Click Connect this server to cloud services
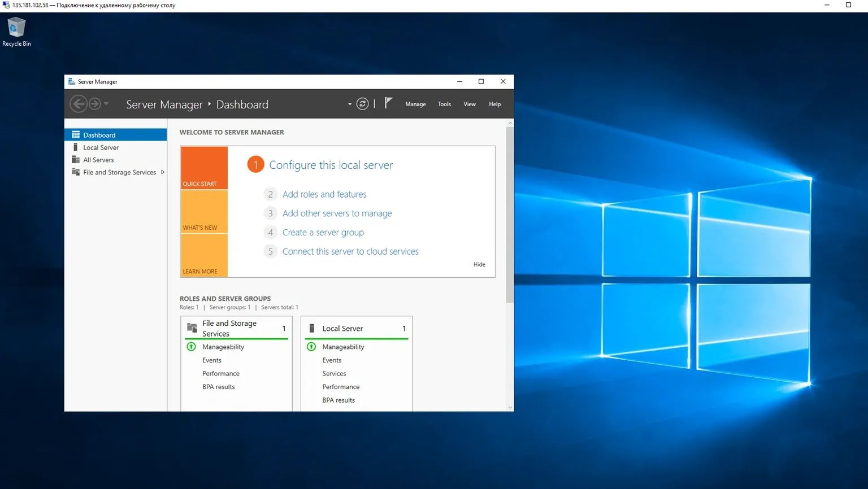This screenshot has height=489, width=868. click(x=350, y=252)
